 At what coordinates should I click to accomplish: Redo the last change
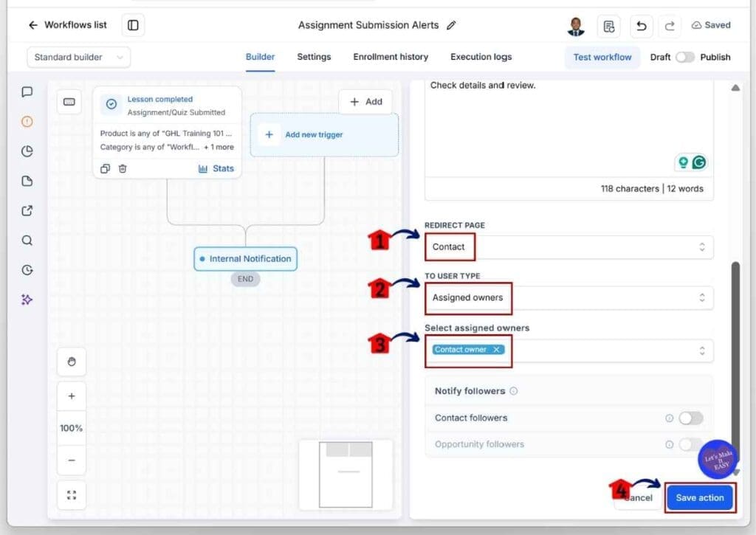pos(670,26)
